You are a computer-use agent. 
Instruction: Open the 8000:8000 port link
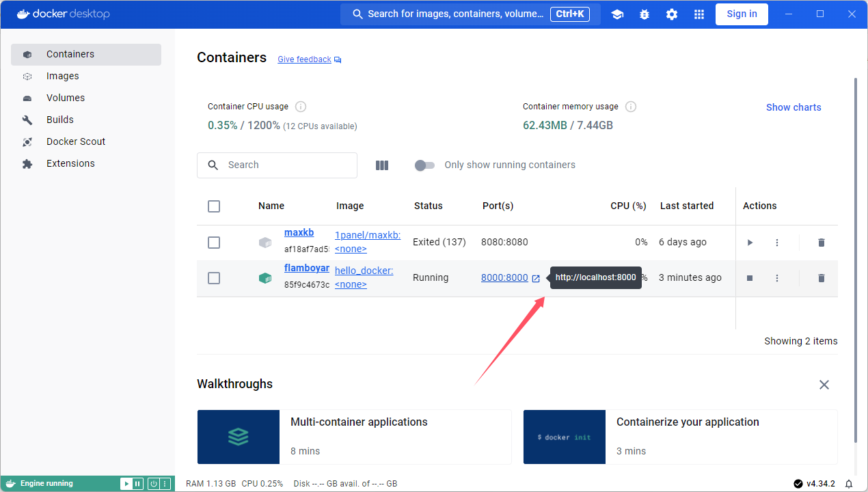[504, 278]
